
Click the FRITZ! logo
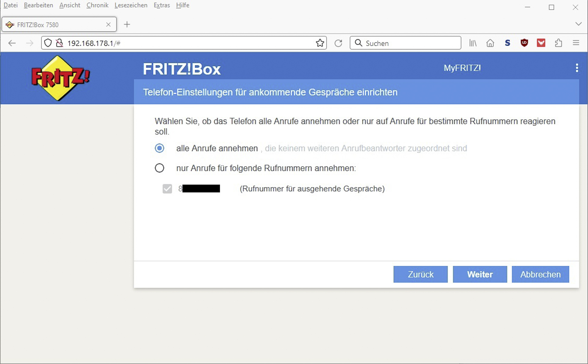[x=60, y=78]
